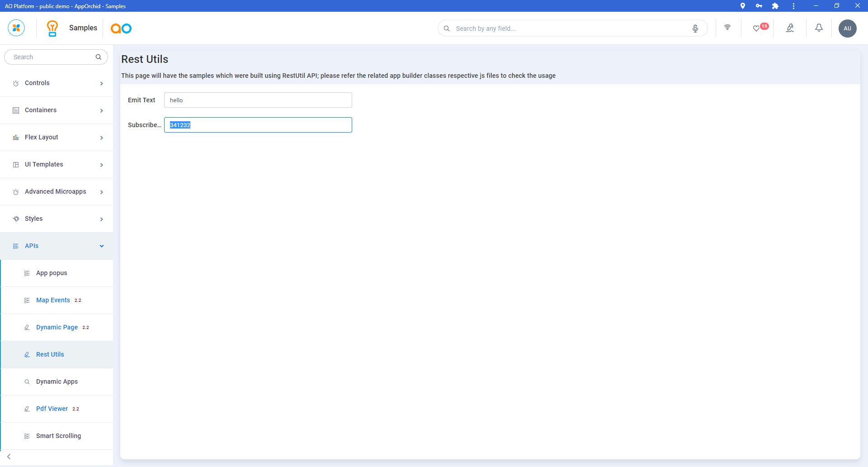Click the sidebar search magnifier icon
Viewport: 868px width, 467px height.
tap(98, 57)
